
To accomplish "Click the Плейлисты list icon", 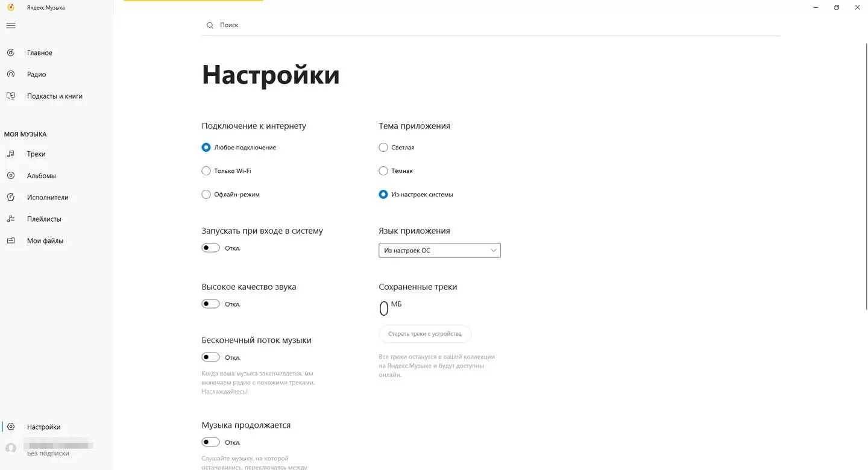I will click(x=11, y=219).
